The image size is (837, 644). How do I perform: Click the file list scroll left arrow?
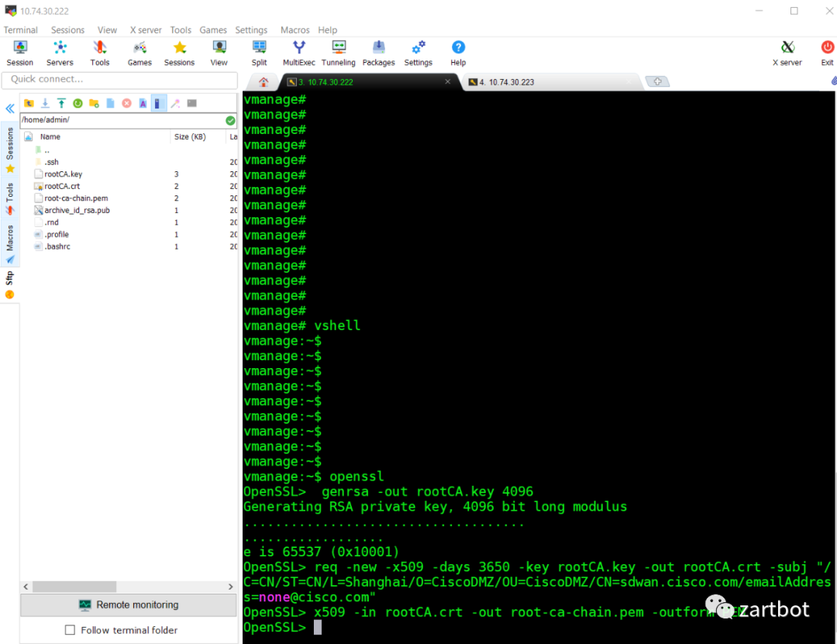coord(26,587)
